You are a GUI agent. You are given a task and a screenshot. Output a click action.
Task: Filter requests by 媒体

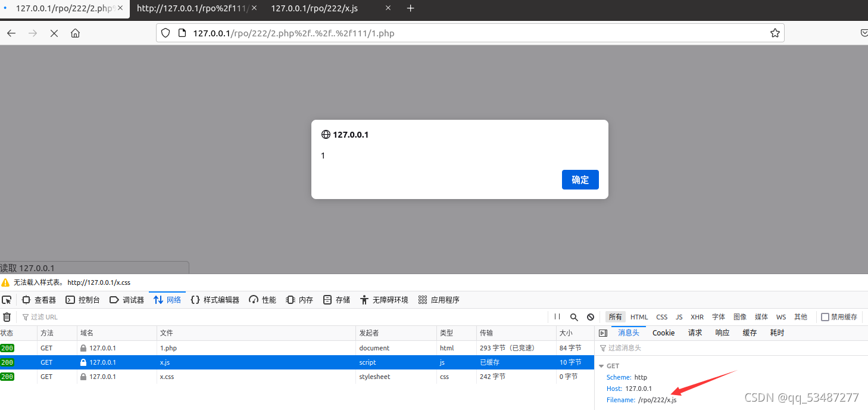tap(761, 317)
